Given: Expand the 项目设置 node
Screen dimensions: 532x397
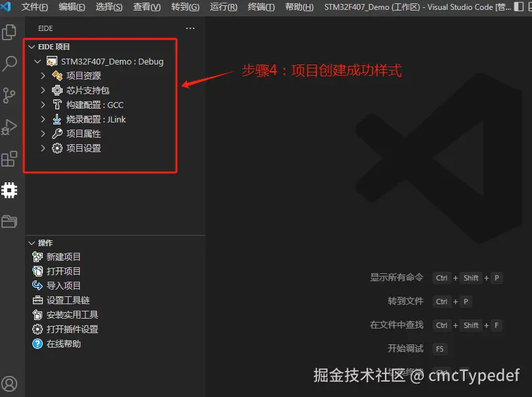Looking at the screenshot, I should click(x=43, y=148).
